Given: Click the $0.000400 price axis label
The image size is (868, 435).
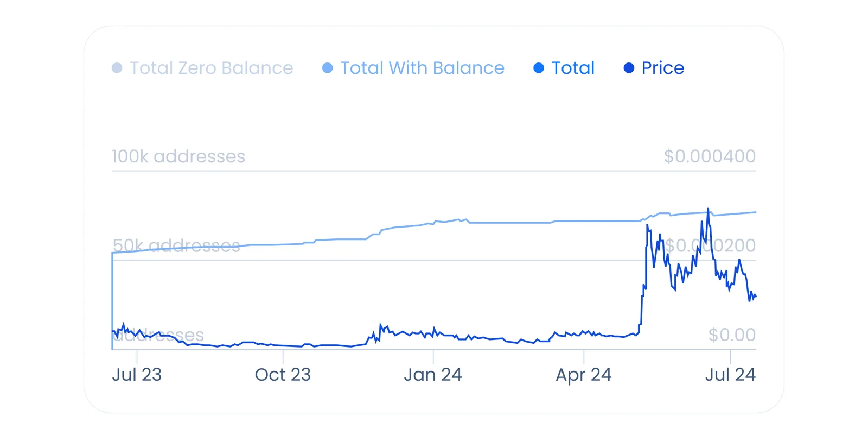Looking at the screenshot, I should tap(710, 156).
